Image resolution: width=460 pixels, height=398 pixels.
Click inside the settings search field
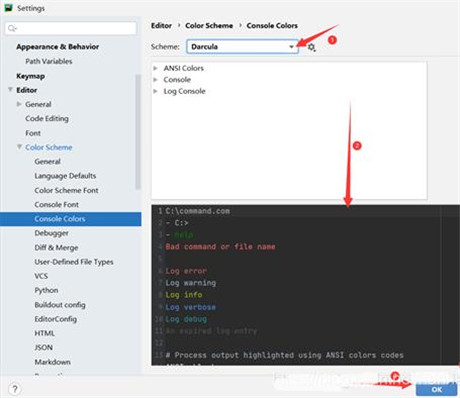coord(71,28)
